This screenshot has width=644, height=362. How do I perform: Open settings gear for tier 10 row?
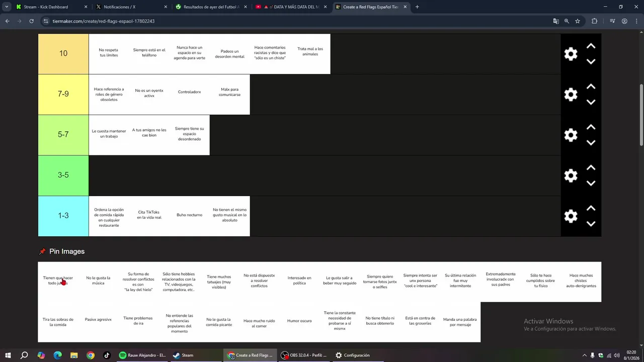click(571, 54)
